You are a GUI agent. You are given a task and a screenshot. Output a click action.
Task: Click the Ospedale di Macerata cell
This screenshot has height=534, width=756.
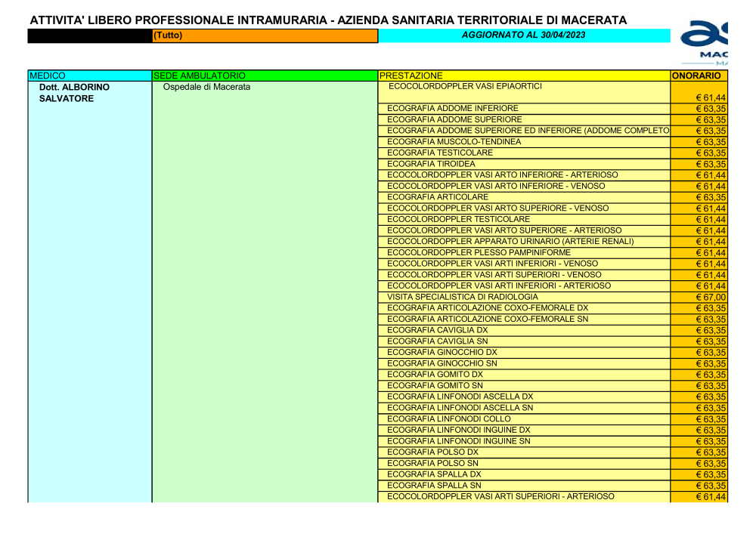click(x=206, y=88)
